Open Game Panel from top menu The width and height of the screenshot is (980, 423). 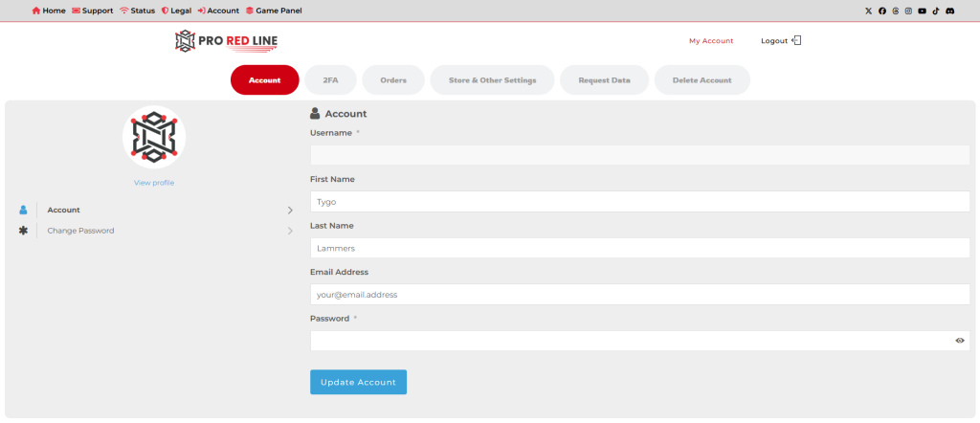coord(274,11)
